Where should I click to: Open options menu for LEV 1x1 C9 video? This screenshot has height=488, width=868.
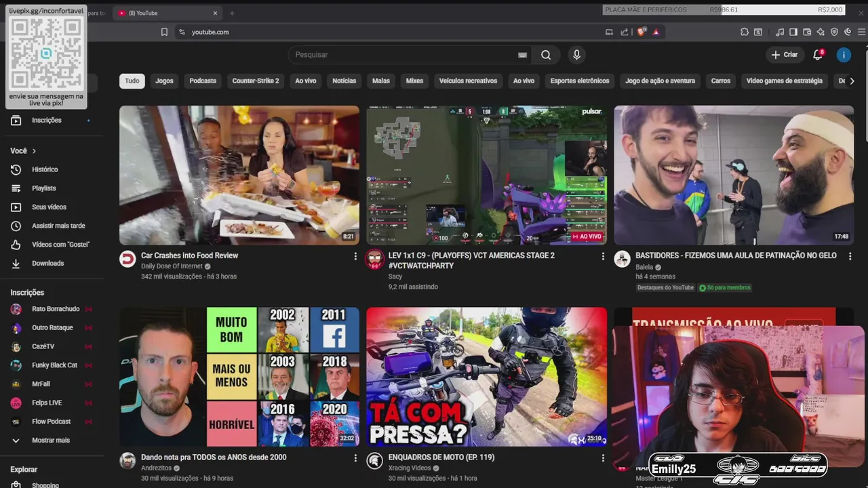602,256
